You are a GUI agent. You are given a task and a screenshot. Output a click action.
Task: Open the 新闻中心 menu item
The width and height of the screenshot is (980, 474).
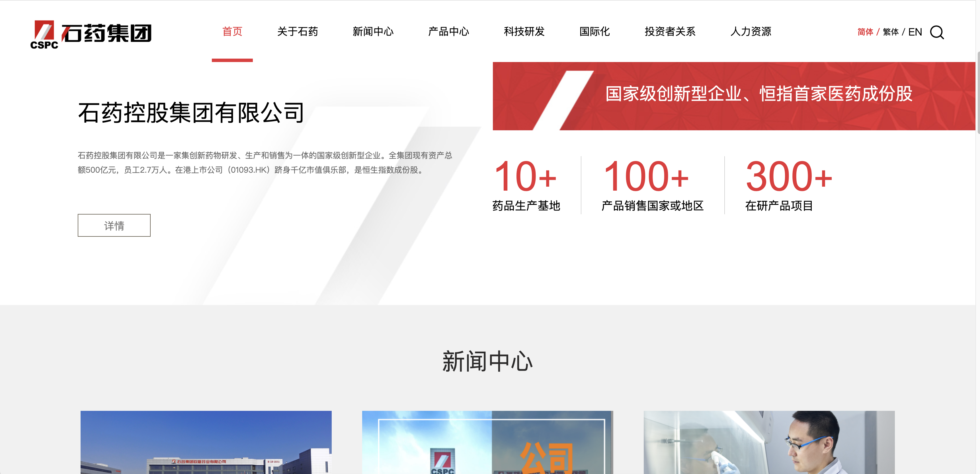(x=373, y=32)
